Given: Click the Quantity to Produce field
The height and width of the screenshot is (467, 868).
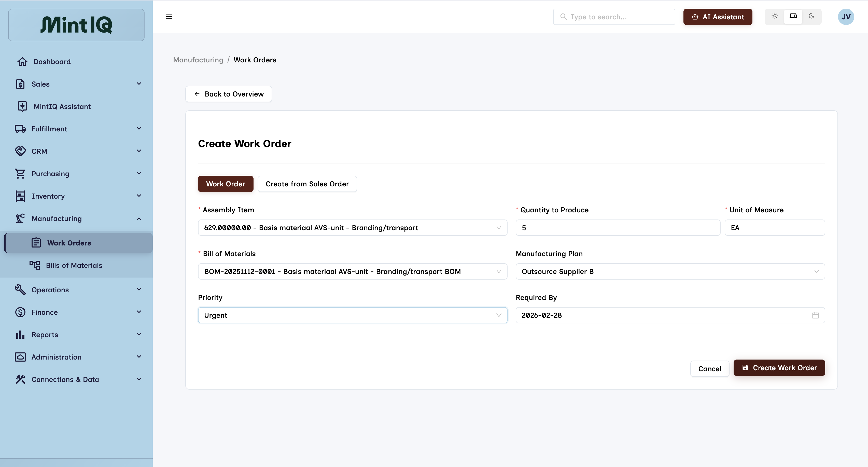Looking at the screenshot, I should (618, 228).
